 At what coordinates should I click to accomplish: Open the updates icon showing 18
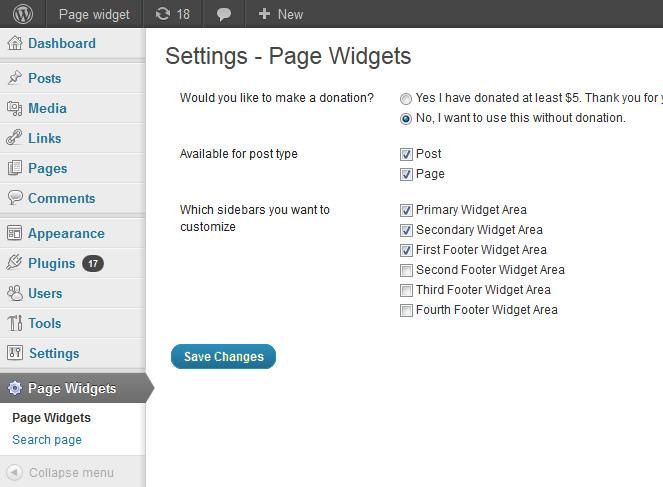pyautogui.click(x=173, y=14)
